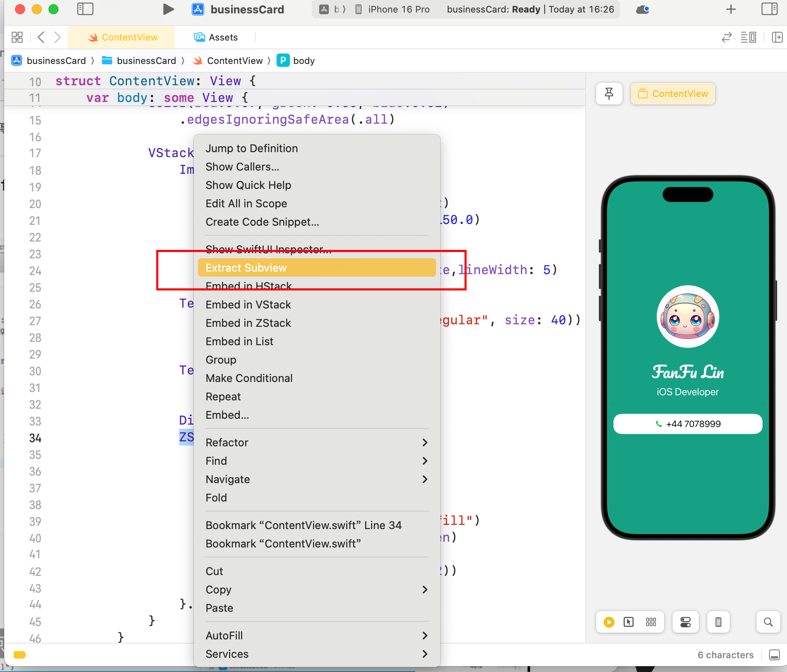Open the Library with the plus icon

(731, 9)
